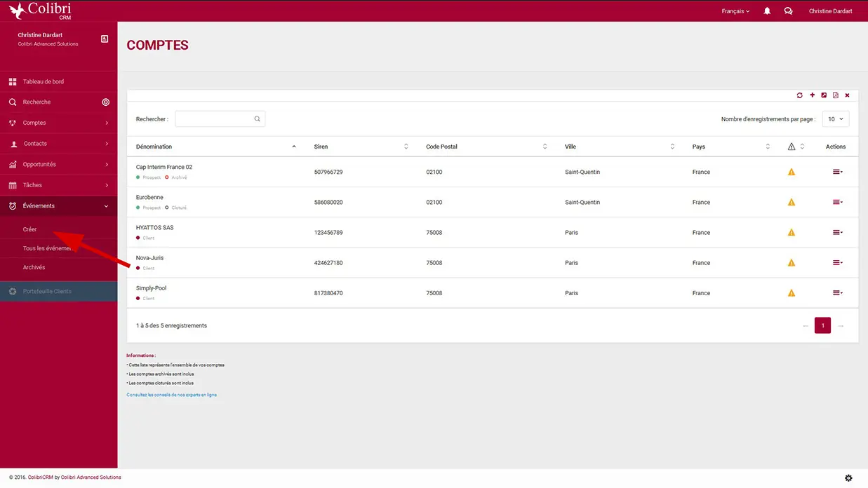Viewport: 868px width, 488px height.
Task: Open the records per page dropdown
Action: point(836,119)
